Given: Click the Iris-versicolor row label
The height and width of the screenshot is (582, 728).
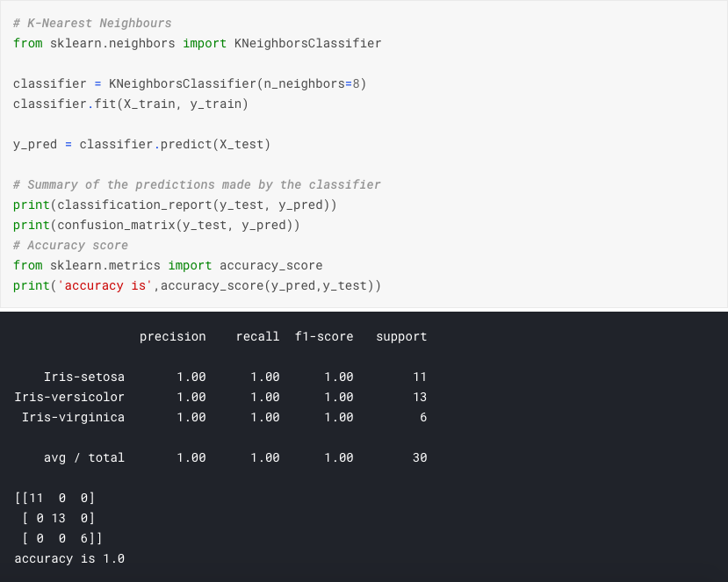Looking at the screenshot, I should tap(69, 397).
